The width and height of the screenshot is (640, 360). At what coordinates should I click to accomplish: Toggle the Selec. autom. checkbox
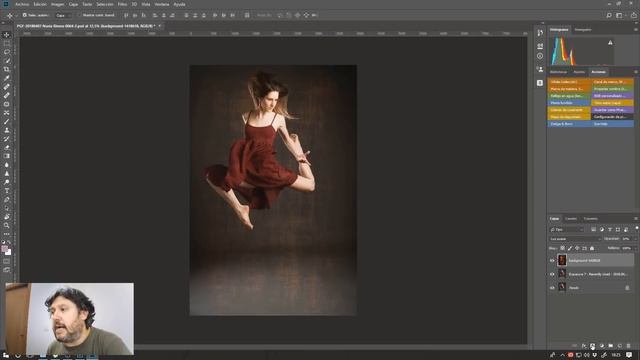(24, 15)
